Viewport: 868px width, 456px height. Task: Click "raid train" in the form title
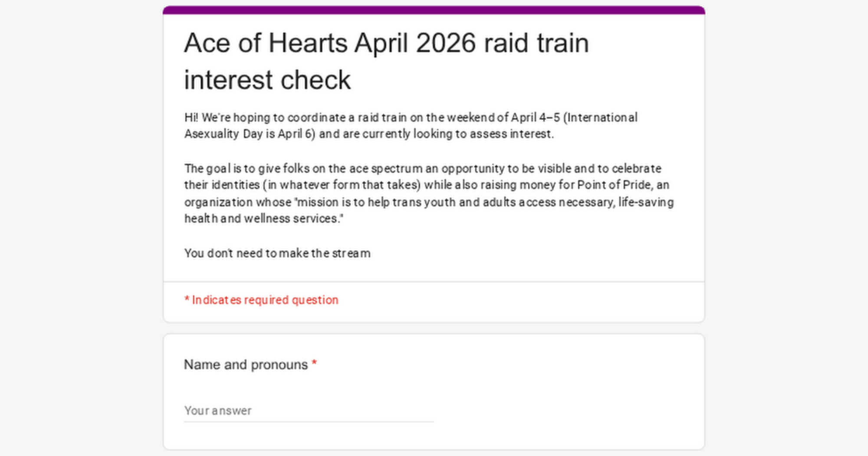536,43
